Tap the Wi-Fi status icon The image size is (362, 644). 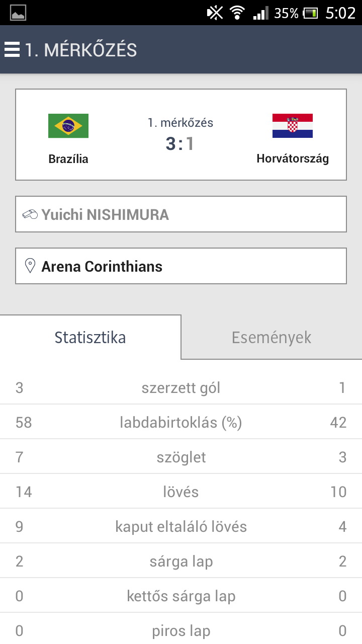pos(237,13)
